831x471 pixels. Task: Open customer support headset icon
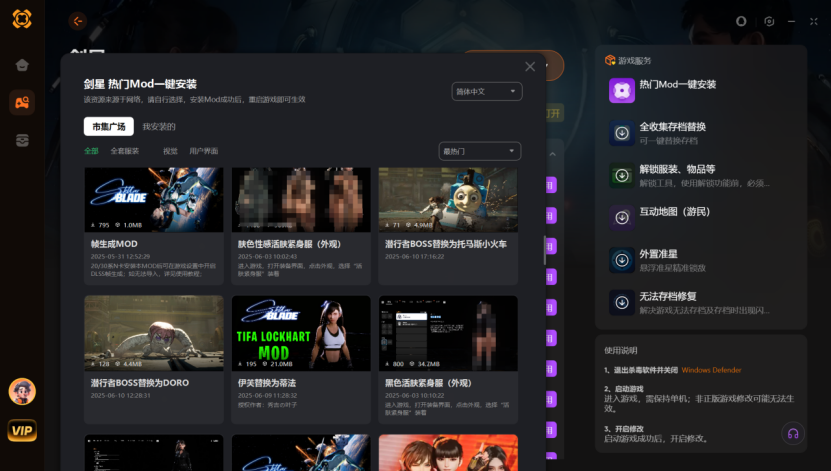point(793,433)
